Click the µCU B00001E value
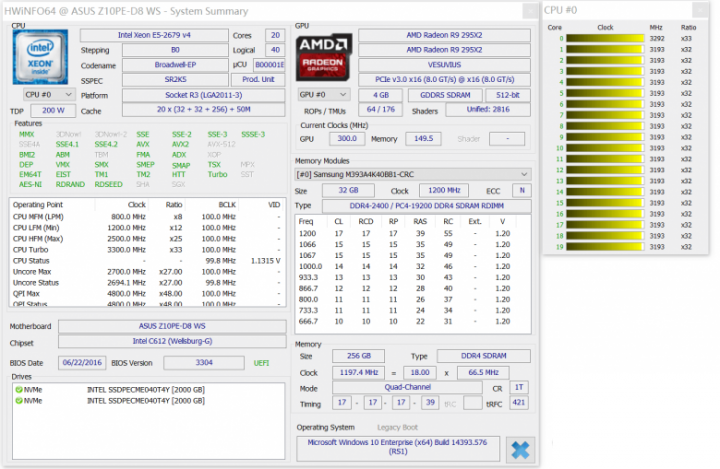Screen dimensions: 720x469 point(269,65)
